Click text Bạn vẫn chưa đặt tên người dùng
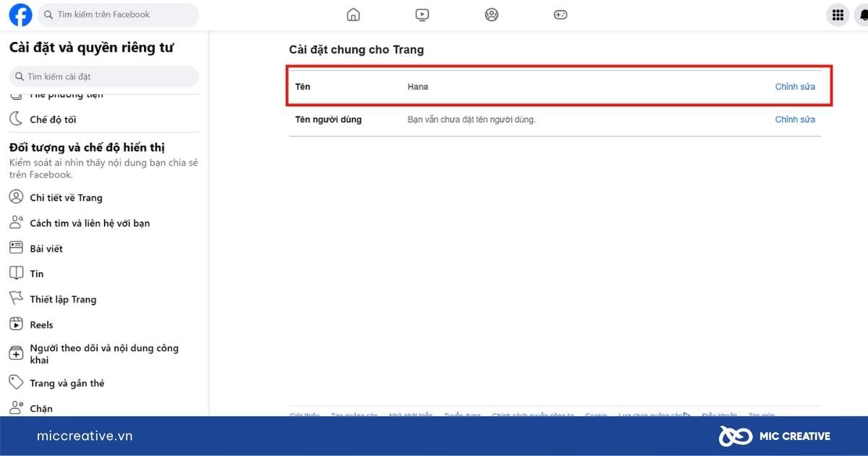This screenshot has width=868, height=456. click(x=472, y=119)
